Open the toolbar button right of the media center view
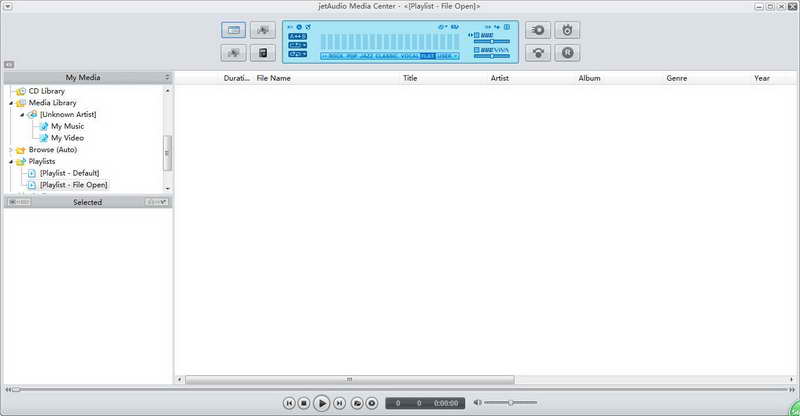 point(263,30)
